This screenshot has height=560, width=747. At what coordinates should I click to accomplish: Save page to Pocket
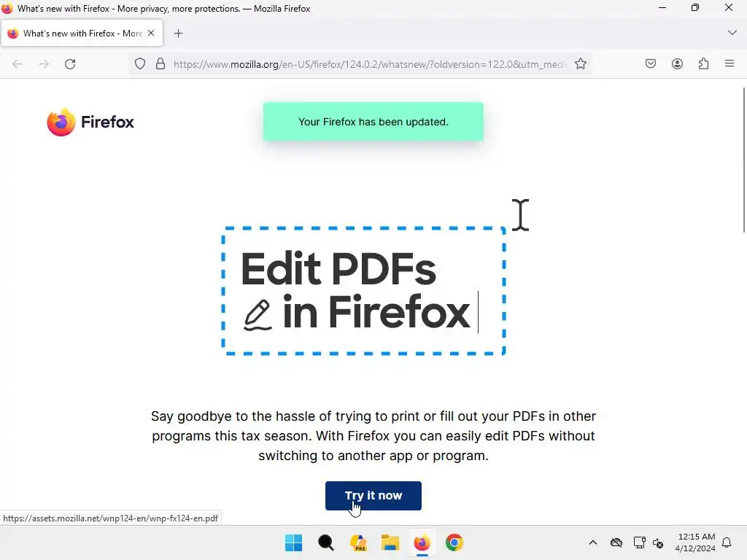click(650, 64)
